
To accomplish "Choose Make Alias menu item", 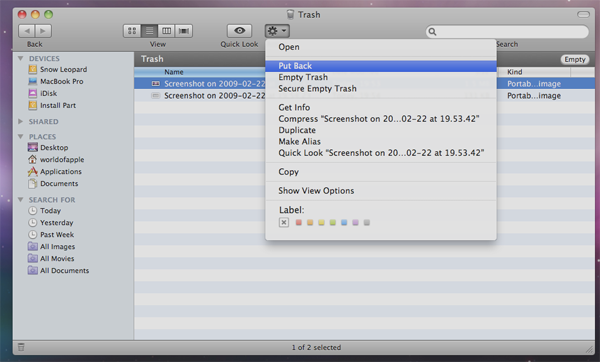I will point(381,142).
